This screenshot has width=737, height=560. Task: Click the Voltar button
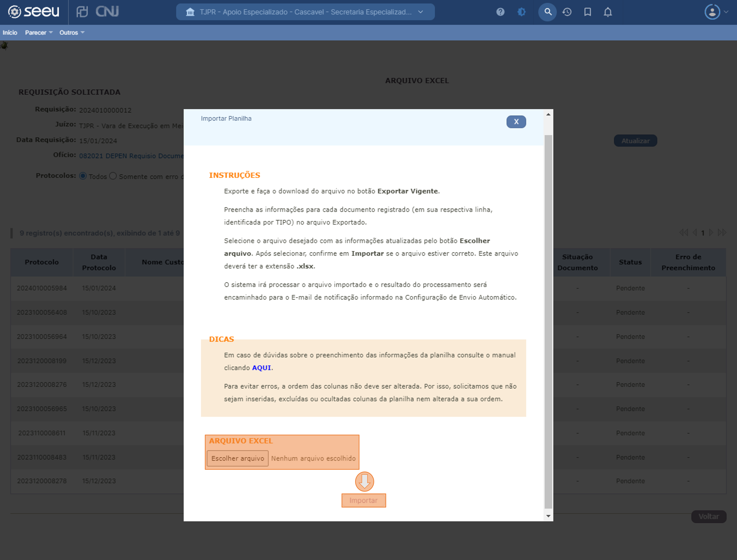click(x=709, y=516)
